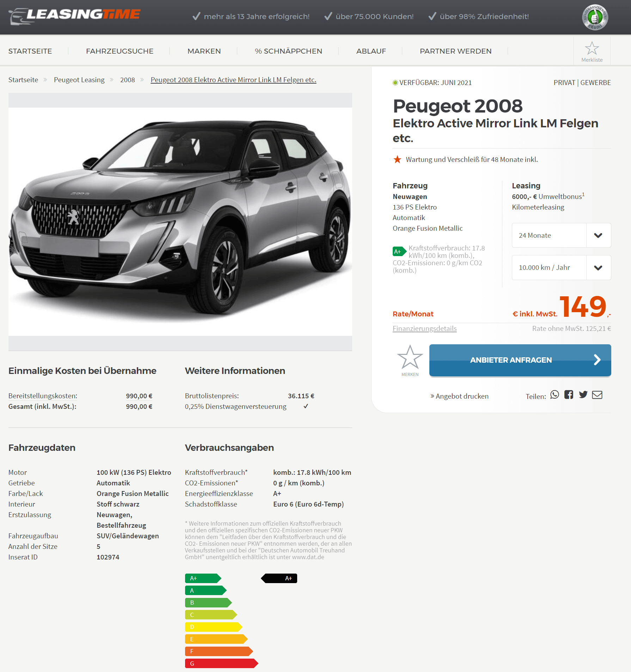Click ANBIETER ANFRAGEN button
The image size is (631, 672).
tap(520, 360)
